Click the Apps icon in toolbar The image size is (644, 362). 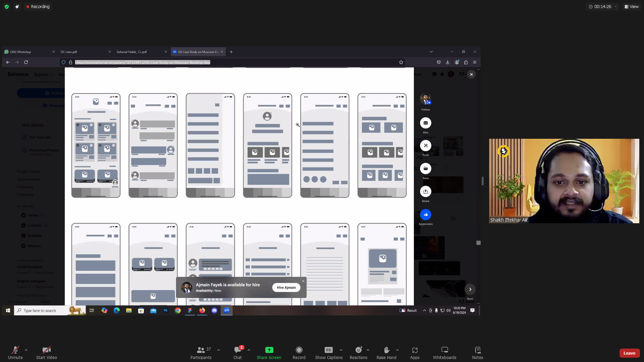(415, 350)
